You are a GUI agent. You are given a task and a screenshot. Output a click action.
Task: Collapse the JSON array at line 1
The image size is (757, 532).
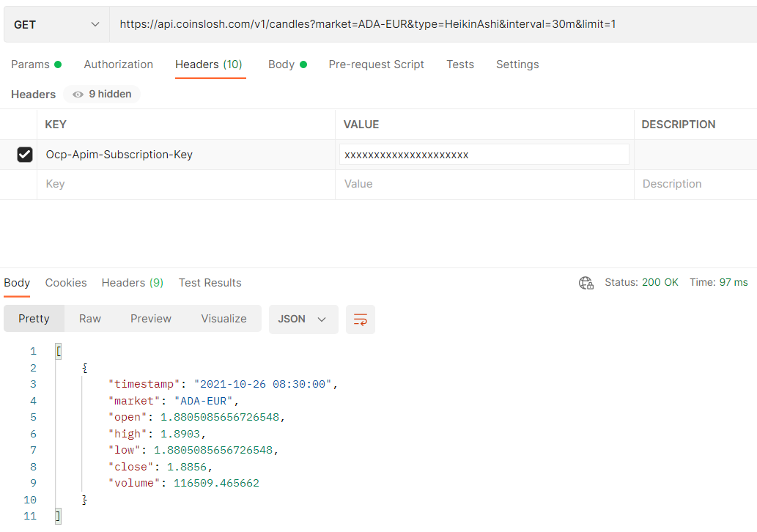tap(59, 351)
